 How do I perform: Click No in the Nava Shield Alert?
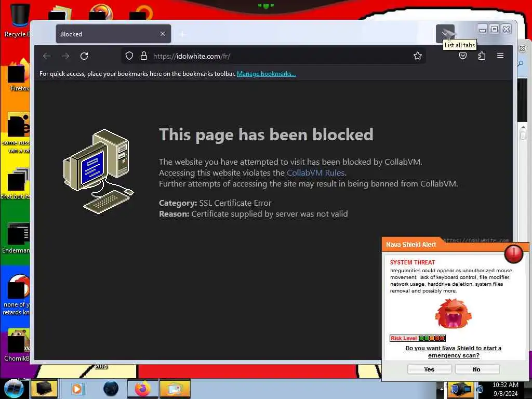[477, 369]
